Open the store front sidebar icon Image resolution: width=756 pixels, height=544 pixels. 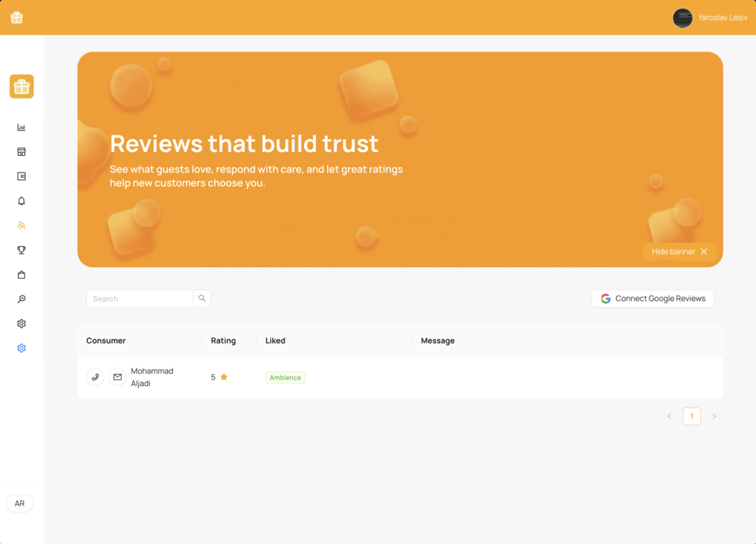click(x=21, y=152)
